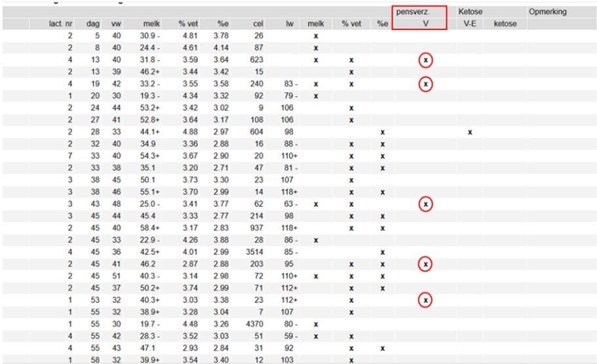Select the milk value '53.2+'
Viewport: 597px width, 364px height.
(149, 107)
